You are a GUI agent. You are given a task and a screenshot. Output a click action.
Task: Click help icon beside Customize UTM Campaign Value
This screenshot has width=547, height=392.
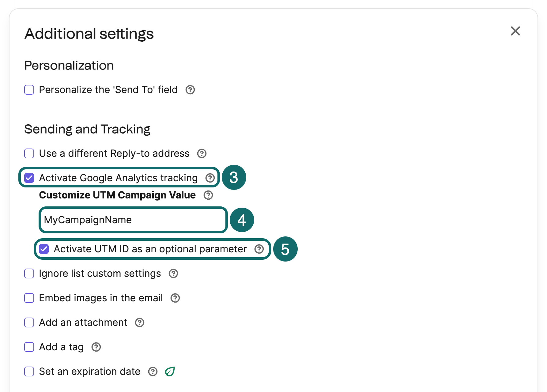pyautogui.click(x=208, y=195)
